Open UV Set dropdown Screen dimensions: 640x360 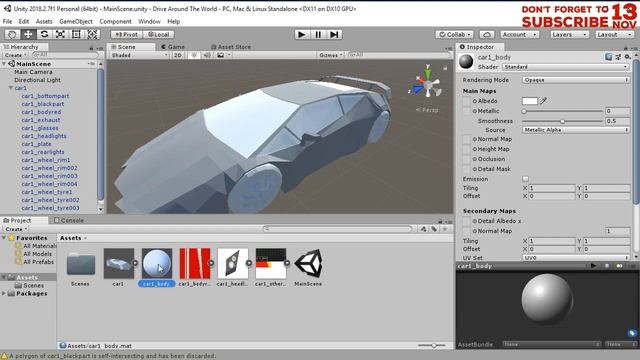pyautogui.click(x=576, y=258)
